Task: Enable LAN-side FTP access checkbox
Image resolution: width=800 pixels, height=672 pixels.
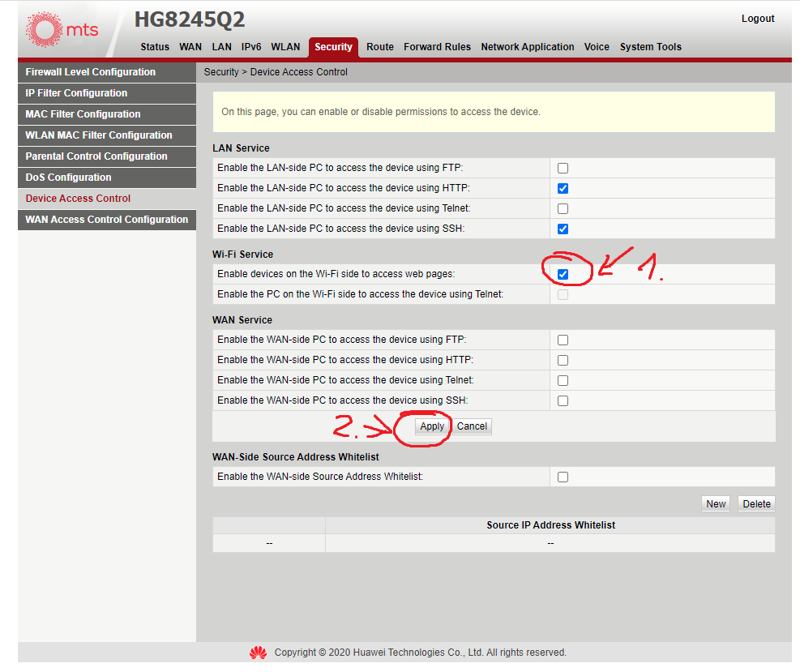Action: click(x=563, y=168)
